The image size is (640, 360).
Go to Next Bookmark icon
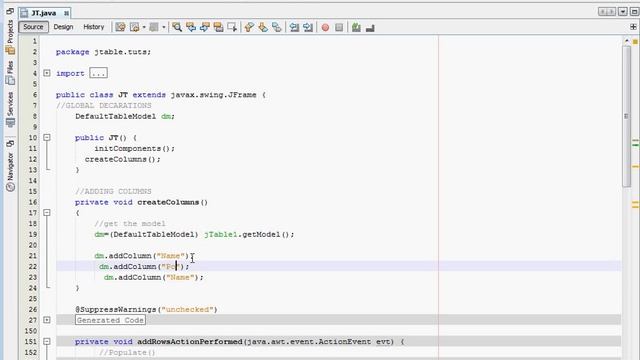[263, 27]
